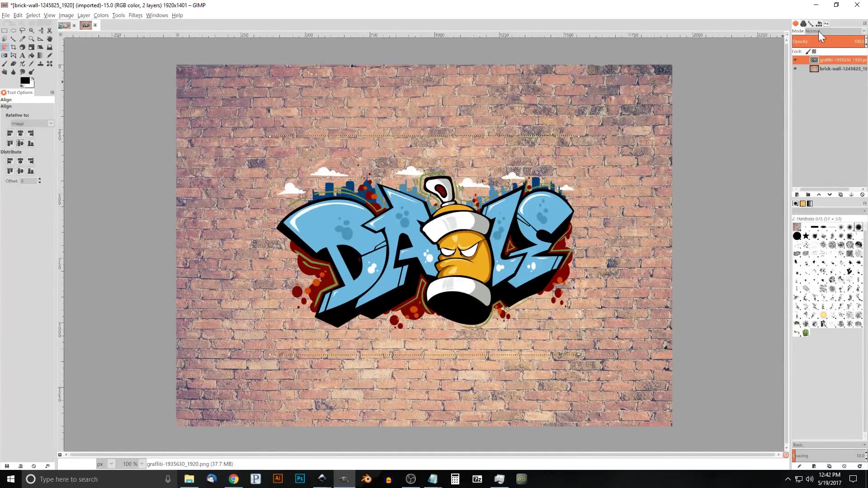This screenshot has width=868, height=488.
Task: Open the Colors menu
Action: (x=101, y=15)
